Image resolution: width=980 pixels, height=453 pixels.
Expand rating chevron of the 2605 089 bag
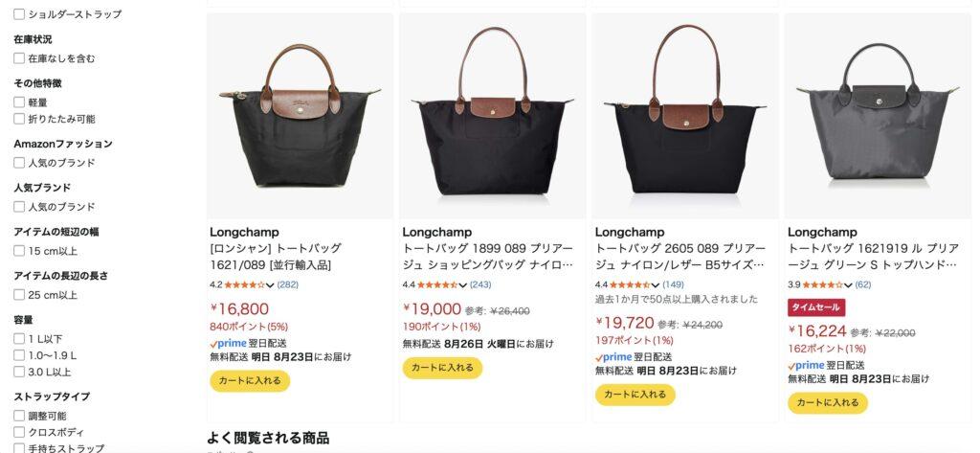(655, 285)
